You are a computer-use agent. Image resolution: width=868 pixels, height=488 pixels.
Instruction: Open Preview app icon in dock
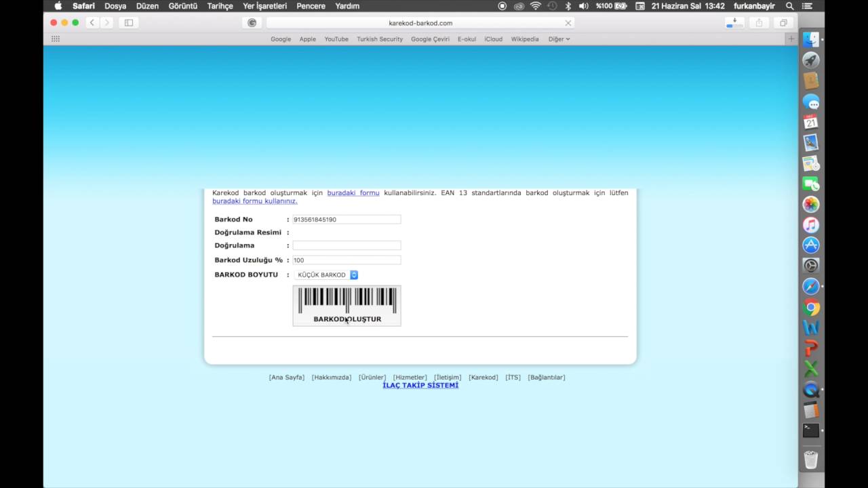[x=811, y=143]
